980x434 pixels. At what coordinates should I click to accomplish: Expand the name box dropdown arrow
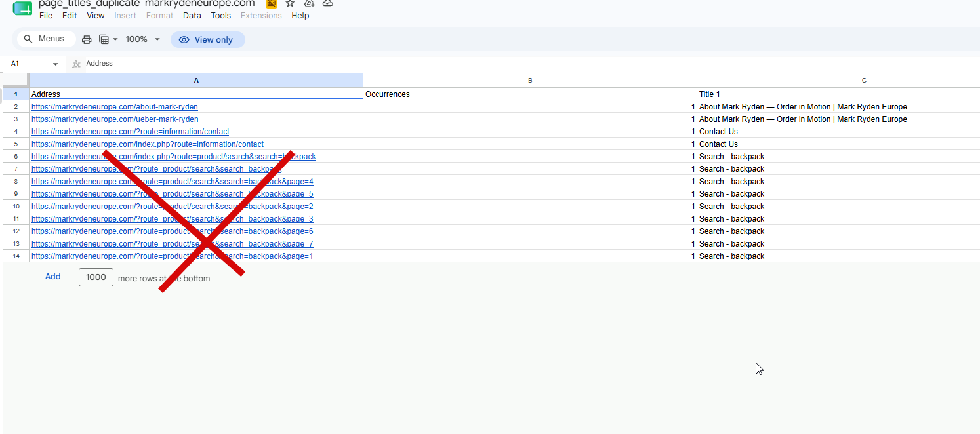55,64
